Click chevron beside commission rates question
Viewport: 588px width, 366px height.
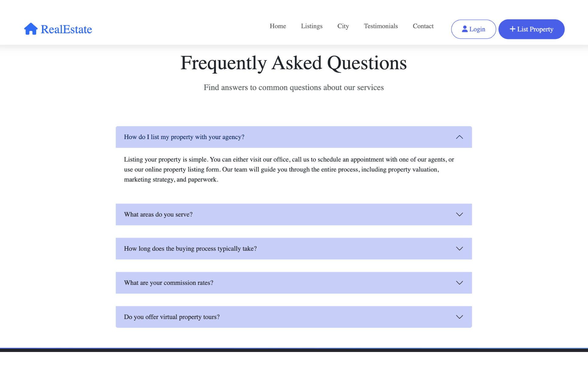(x=459, y=283)
